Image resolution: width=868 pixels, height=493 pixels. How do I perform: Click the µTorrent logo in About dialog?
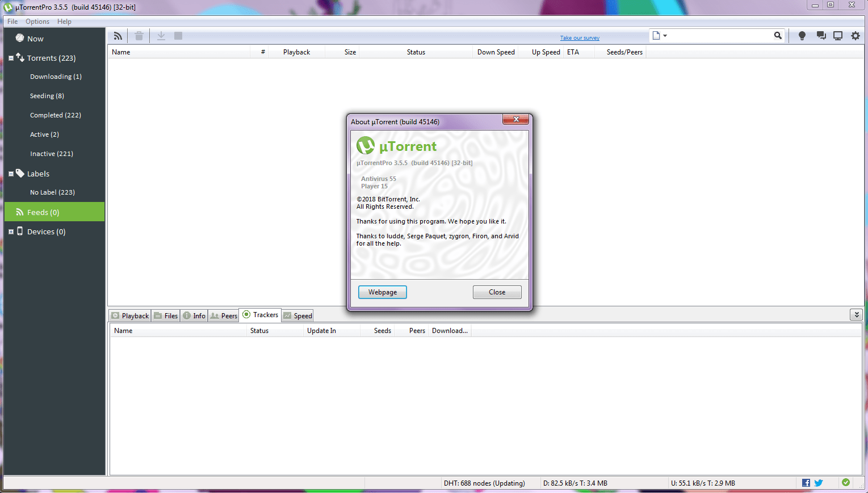coord(366,146)
